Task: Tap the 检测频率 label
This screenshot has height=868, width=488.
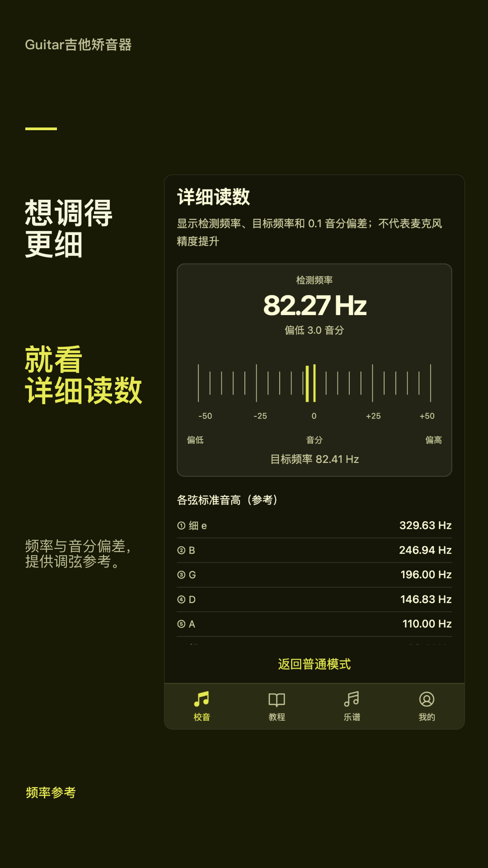Action: pos(314,280)
